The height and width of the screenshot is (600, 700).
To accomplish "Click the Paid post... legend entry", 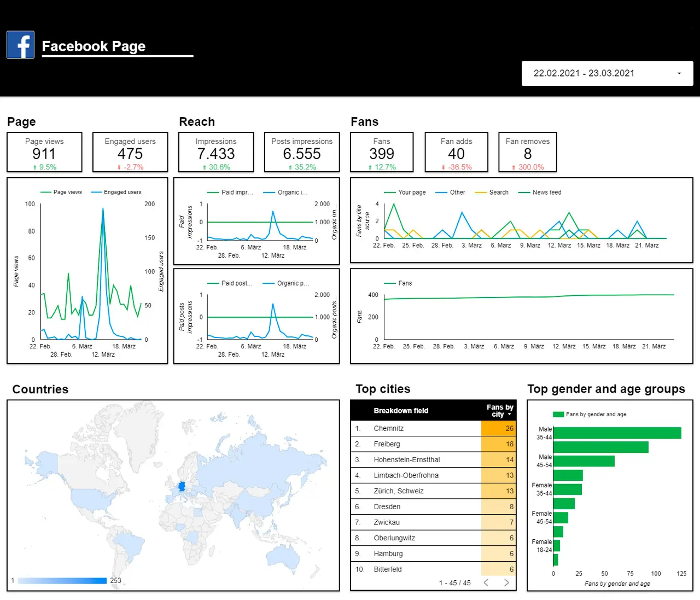I will [230, 283].
